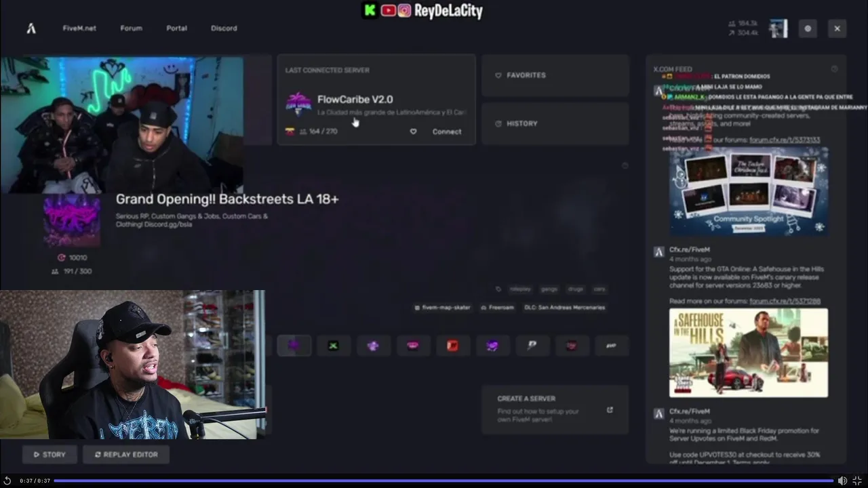868x488 pixels.
Task: Click the Kick logo in stream overlay
Action: tap(370, 10)
